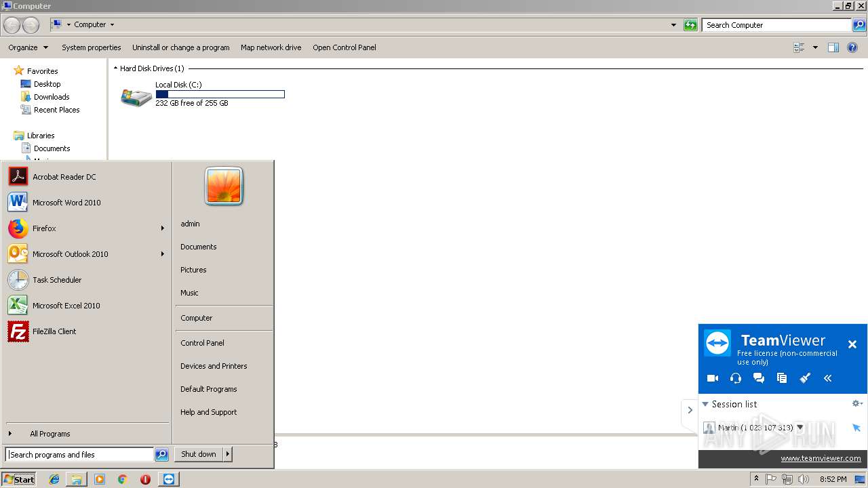Start TeamViewer video call
The image size is (868, 488).
[713, 378]
